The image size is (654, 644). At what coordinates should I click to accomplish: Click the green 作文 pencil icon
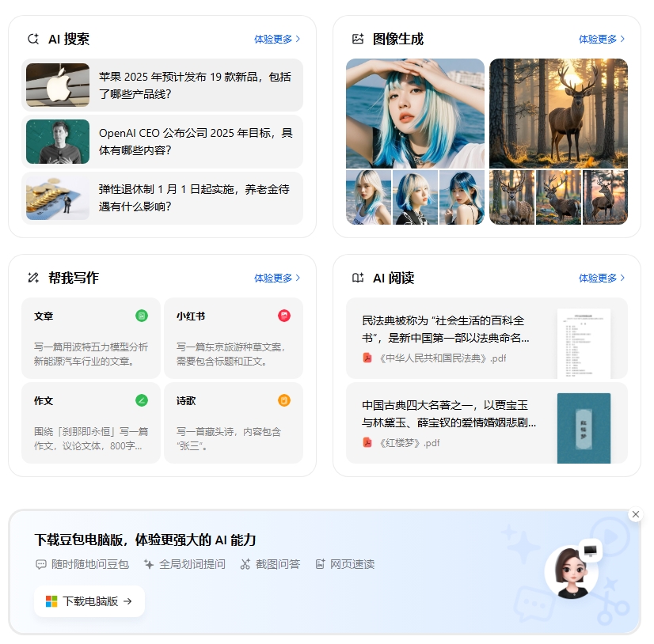click(142, 400)
